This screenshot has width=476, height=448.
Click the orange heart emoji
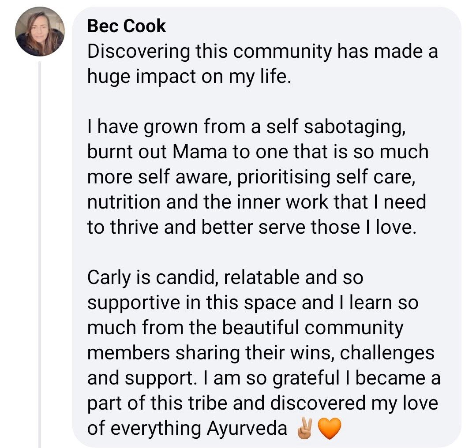click(326, 429)
